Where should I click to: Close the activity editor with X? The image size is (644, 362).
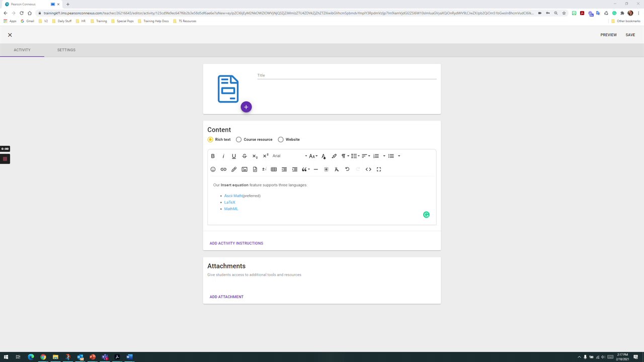point(10,35)
